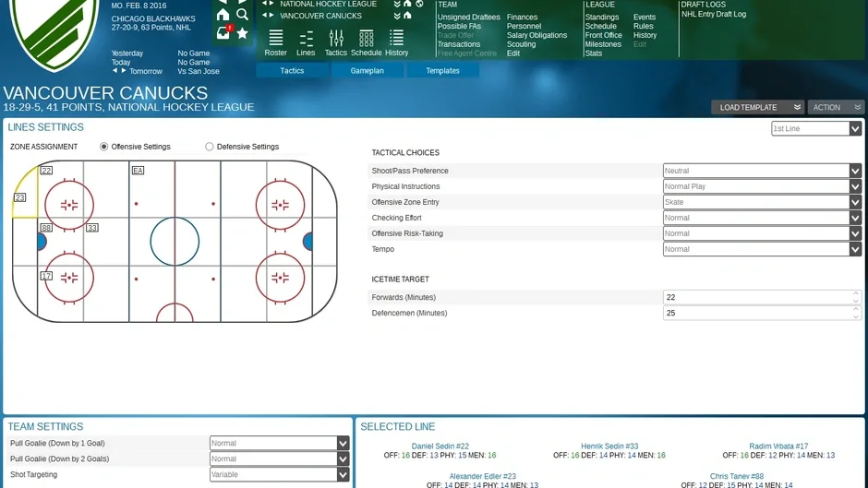This screenshot has width=868, height=488.
Task: Open the Roster screen icon
Action: point(276,43)
